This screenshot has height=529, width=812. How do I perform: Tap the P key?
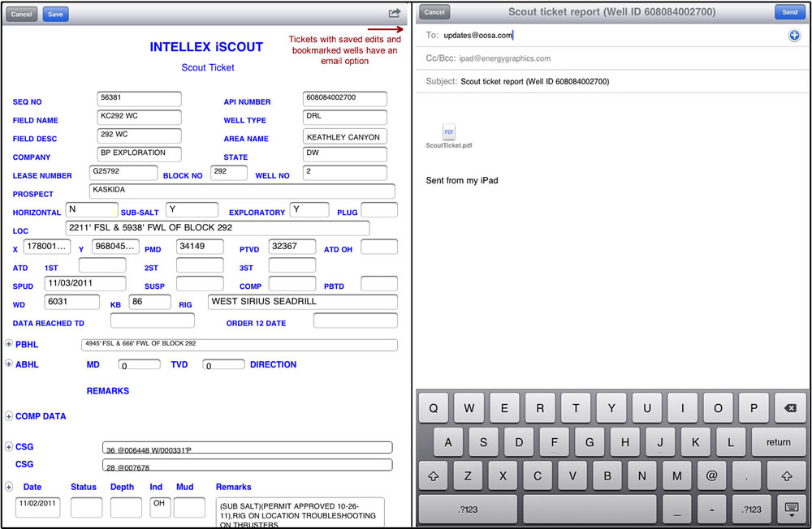pyautogui.click(x=754, y=408)
